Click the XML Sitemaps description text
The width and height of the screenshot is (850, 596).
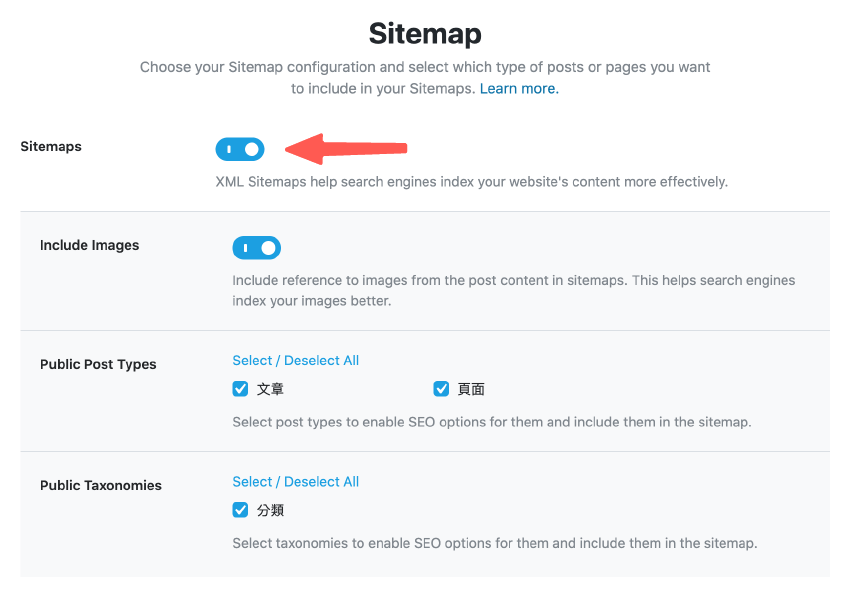click(x=471, y=181)
